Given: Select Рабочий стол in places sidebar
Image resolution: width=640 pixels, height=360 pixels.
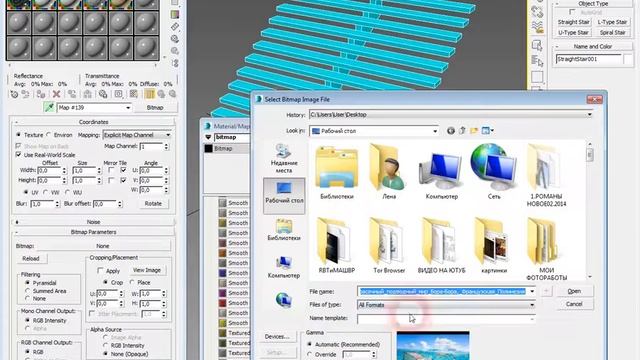Looking at the screenshot, I should tap(284, 196).
